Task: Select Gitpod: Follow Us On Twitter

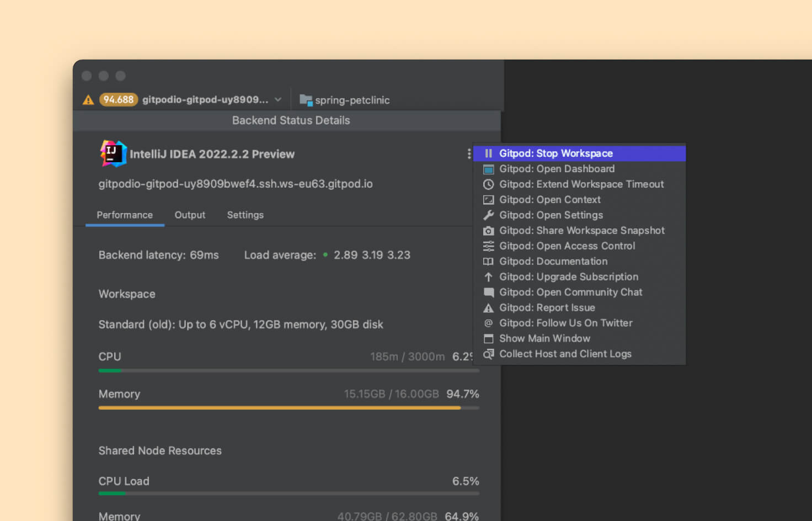Action: pyautogui.click(x=579, y=323)
